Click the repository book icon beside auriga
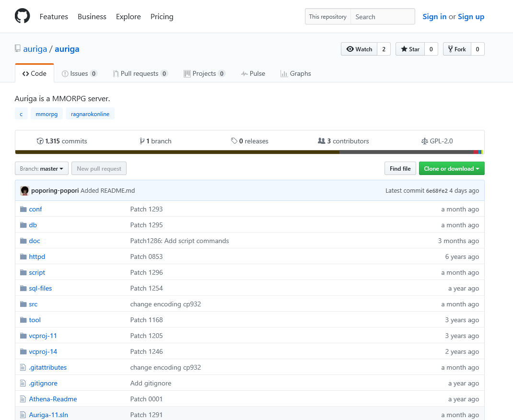Viewport: 513px width, 420px height. [x=18, y=49]
